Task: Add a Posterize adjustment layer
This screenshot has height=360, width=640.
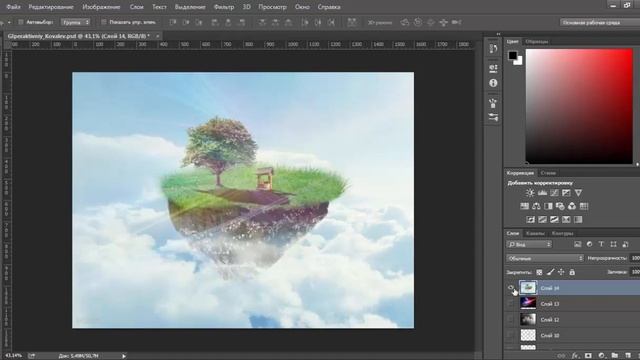Action: click(542, 220)
